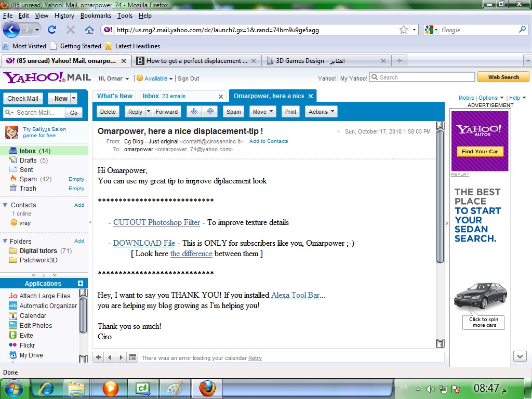Open the Alexa Tool Bar link

[x=295, y=295]
